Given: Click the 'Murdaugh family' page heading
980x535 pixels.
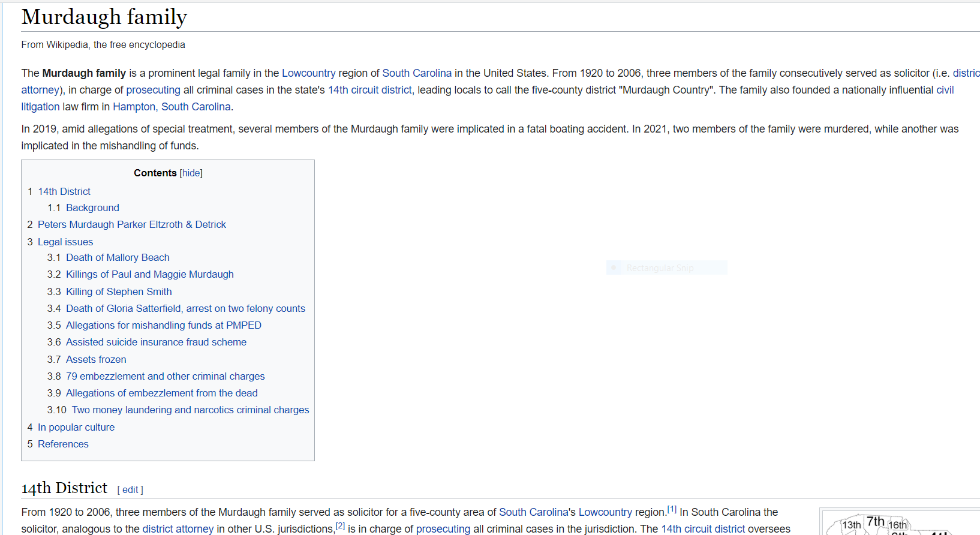Looking at the screenshot, I should point(104,17).
